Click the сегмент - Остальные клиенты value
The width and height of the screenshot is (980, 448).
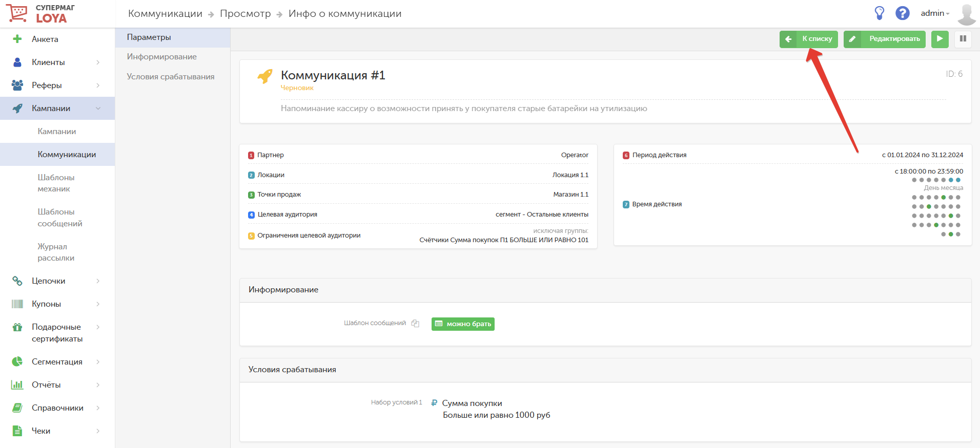(x=542, y=215)
